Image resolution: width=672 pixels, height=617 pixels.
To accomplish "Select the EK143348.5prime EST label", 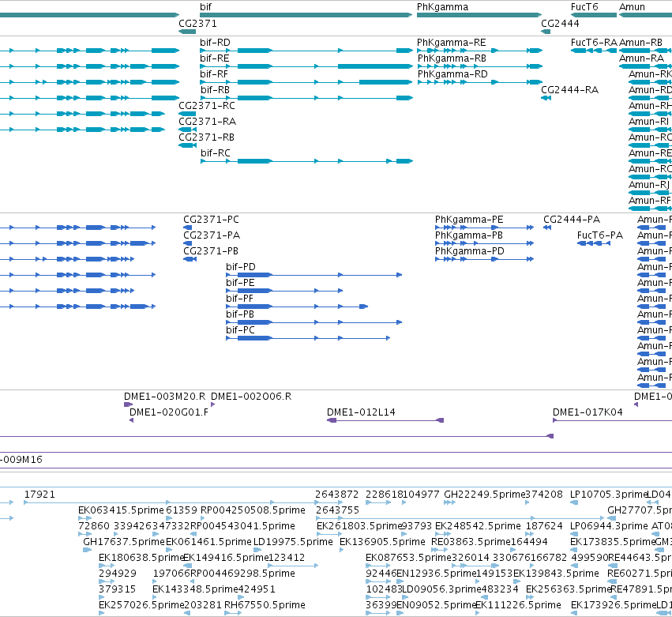I will 195,589.
